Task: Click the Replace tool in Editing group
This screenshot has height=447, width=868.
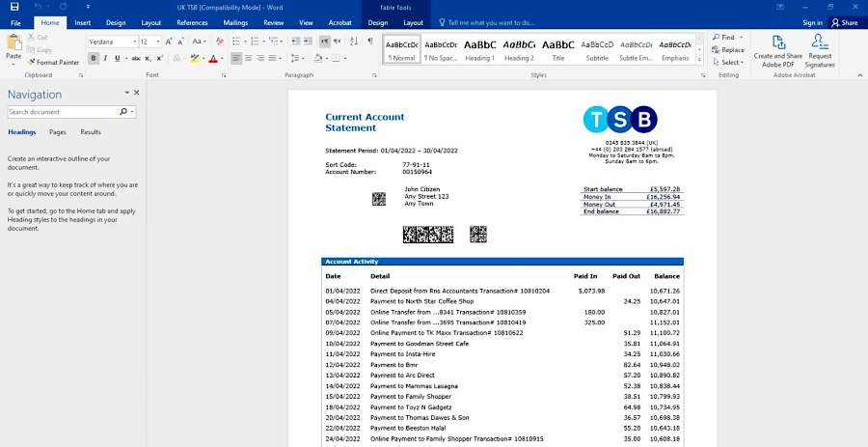Action: [728, 50]
